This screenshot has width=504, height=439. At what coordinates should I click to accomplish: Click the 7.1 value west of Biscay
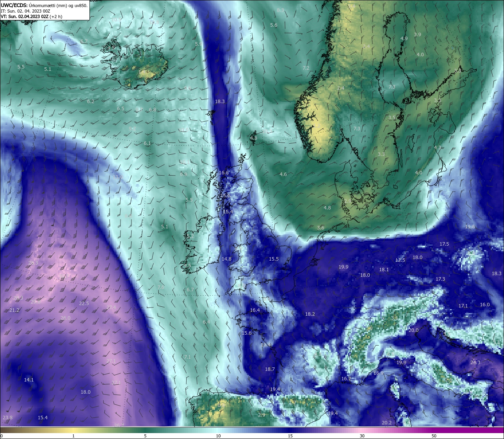pyautogui.click(x=187, y=357)
